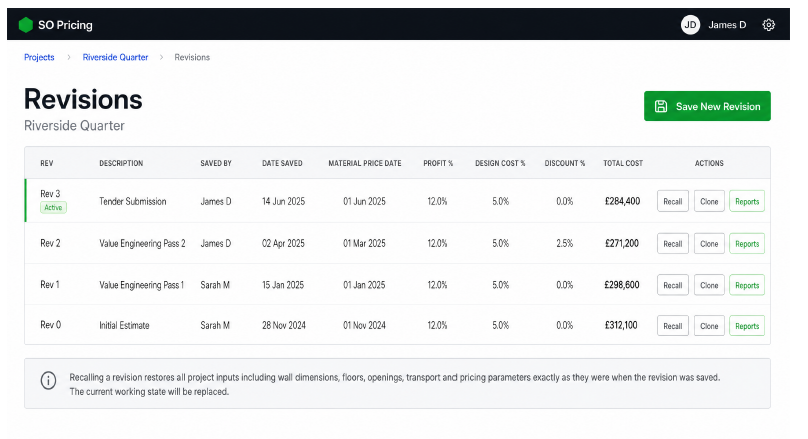This screenshot has width=808, height=439.
Task: Click the £298,600 total cost
Action: (x=622, y=284)
